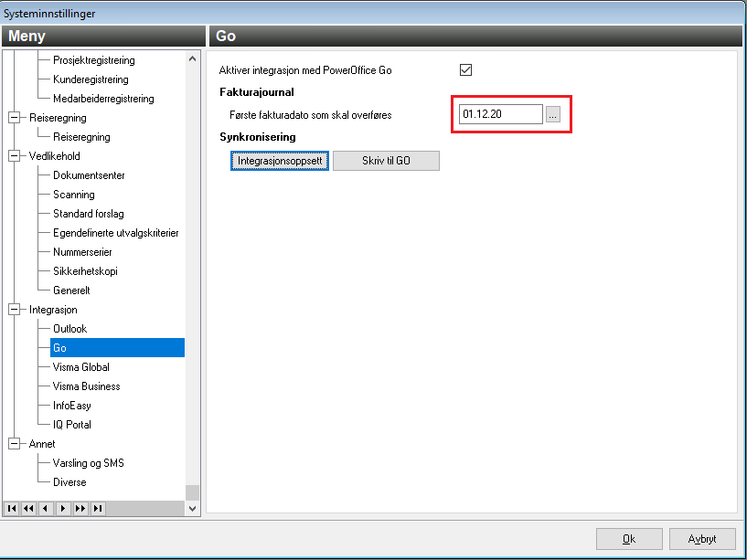The width and height of the screenshot is (747, 560).
Task: Collapse the Annet tree group
Action: coord(15,444)
